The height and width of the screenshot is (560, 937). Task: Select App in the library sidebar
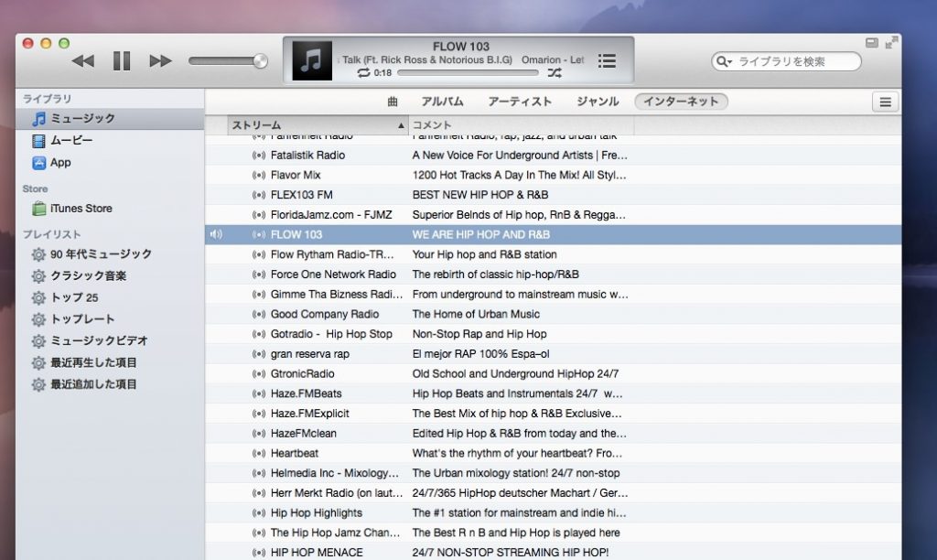pos(110,163)
